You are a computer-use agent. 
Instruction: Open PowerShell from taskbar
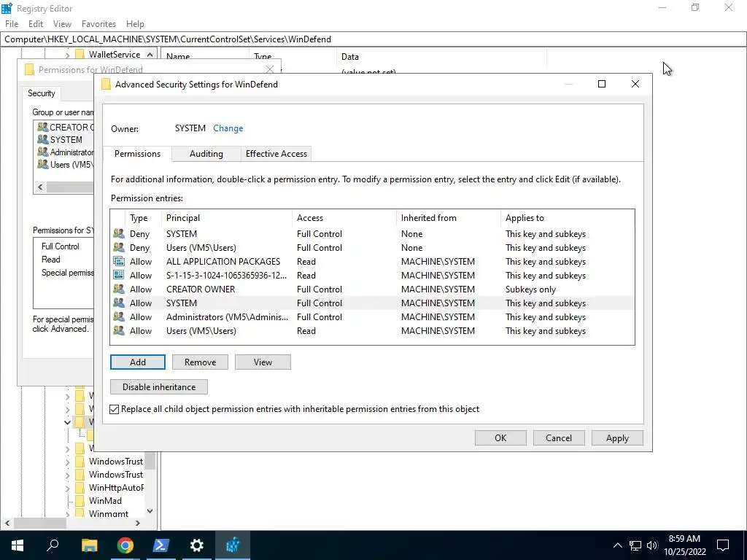pyautogui.click(x=160, y=545)
